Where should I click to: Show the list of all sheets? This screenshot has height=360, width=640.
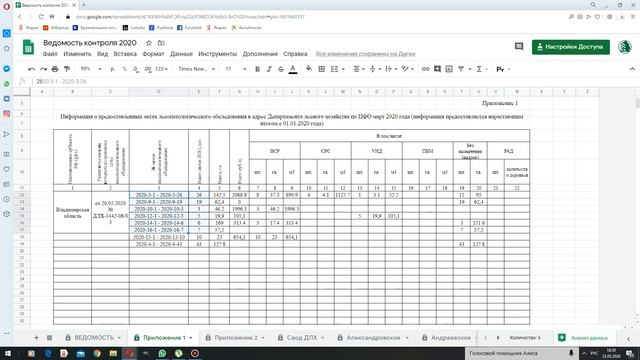(49, 338)
